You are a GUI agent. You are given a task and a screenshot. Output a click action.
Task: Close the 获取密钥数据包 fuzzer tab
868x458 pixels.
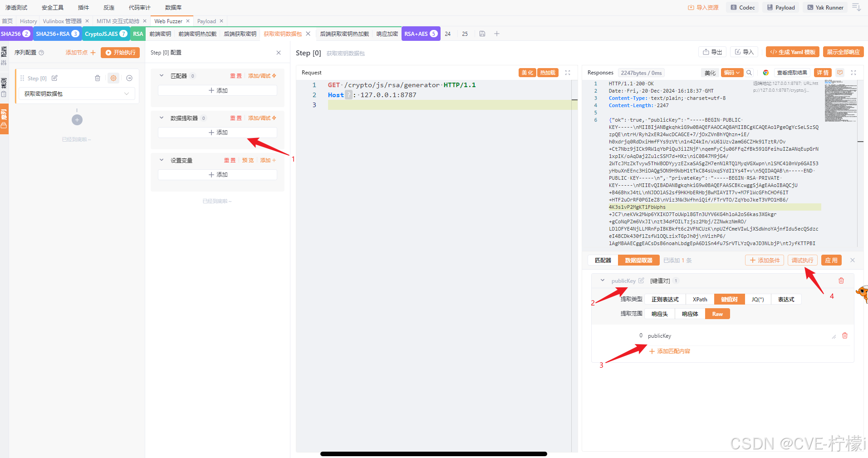pos(308,34)
